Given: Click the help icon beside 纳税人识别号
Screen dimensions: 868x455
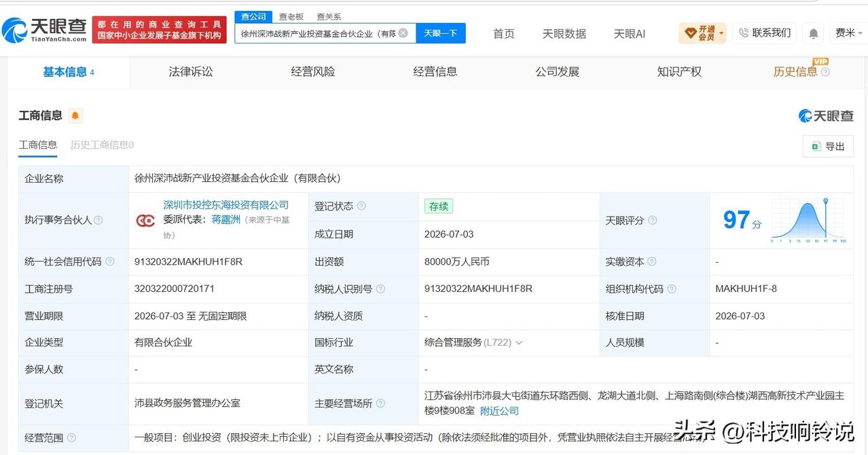Looking at the screenshot, I should 380,289.
